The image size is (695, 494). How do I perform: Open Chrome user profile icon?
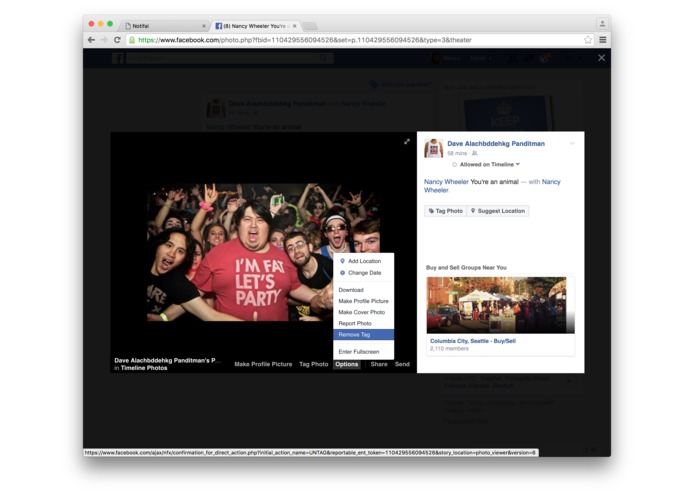602,23
